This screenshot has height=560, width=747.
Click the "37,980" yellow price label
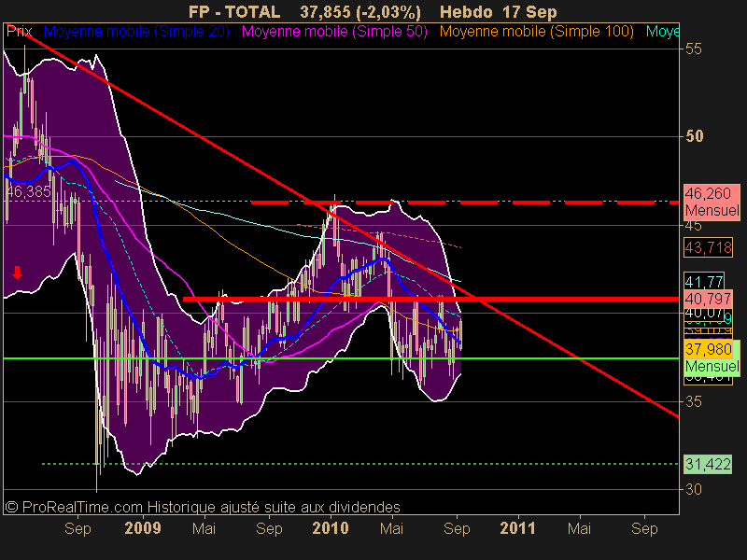click(708, 349)
